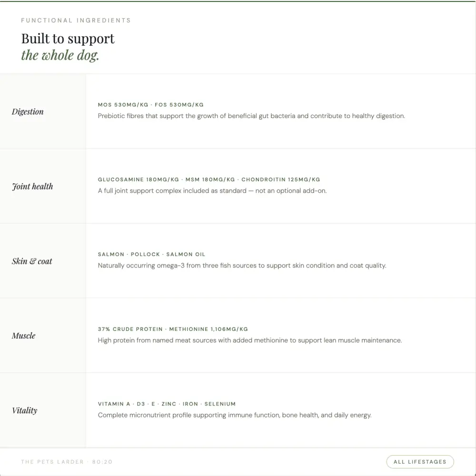476x476 pixels.
Task: Click the glucosamine, MSM, chondroitin dosage line
Action: click(x=209, y=179)
